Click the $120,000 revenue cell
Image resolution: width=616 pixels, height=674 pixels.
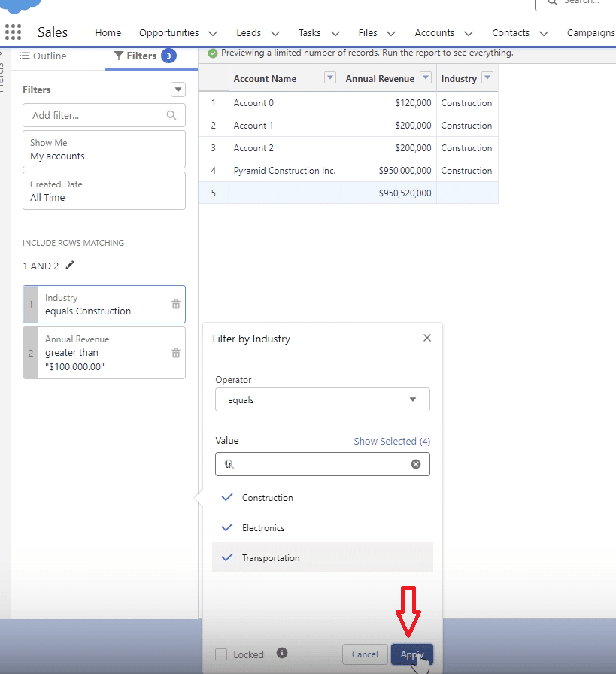pos(389,103)
